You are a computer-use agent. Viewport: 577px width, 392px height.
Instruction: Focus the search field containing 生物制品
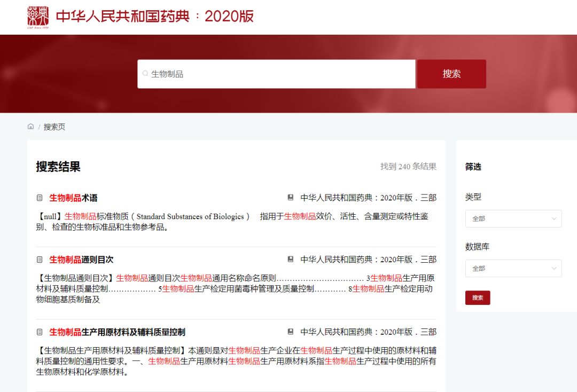pyautogui.click(x=276, y=74)
